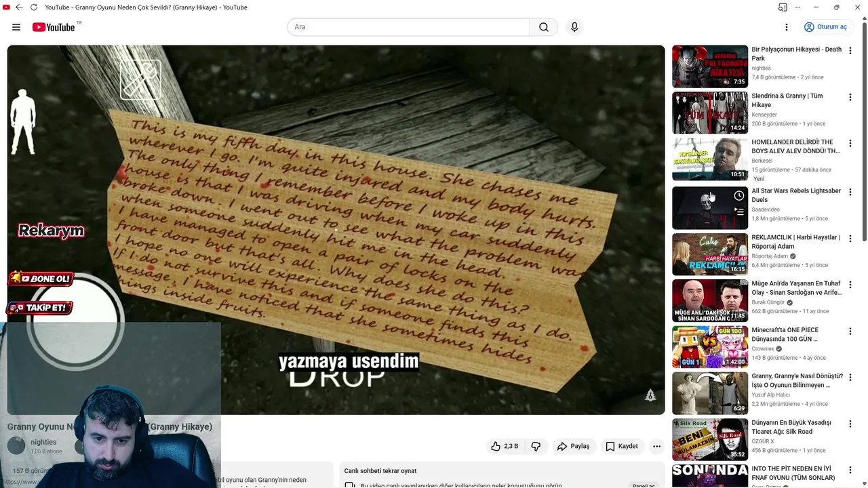Open the nighties channel avatar
The width and height of the screenshot is (868, 488).
coord(16,445)
